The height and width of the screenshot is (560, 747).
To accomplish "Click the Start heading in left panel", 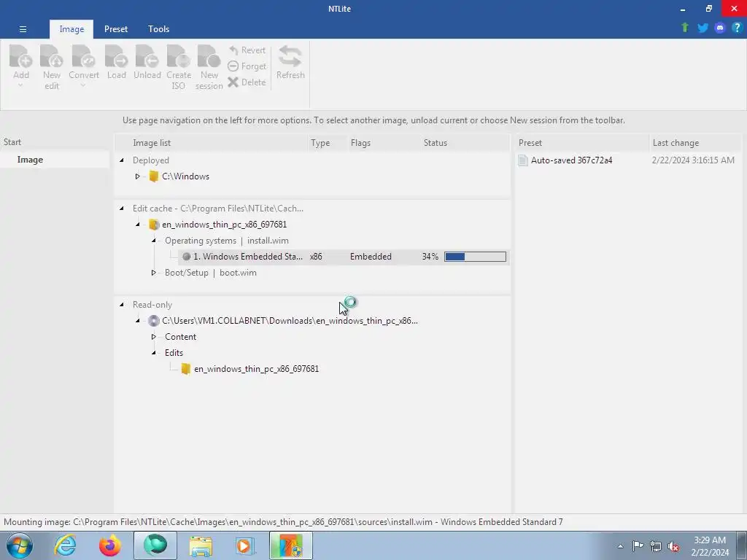I will [12, 142].
